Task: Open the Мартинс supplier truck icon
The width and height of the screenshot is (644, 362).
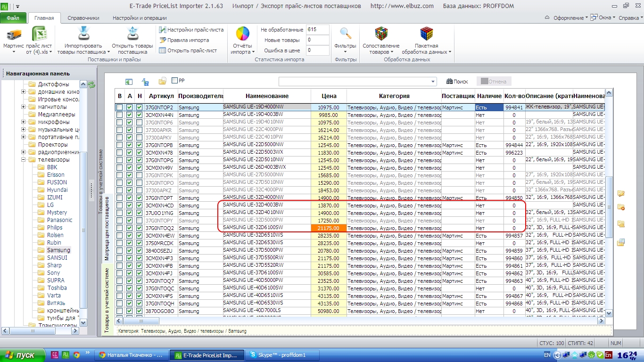Action: (14, 34)
